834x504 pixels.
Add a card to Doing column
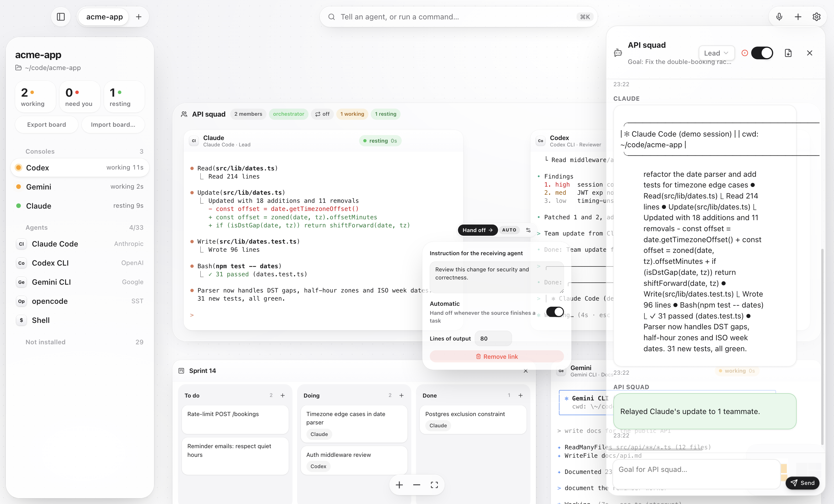pyautogui.click(x=401, y=396)
